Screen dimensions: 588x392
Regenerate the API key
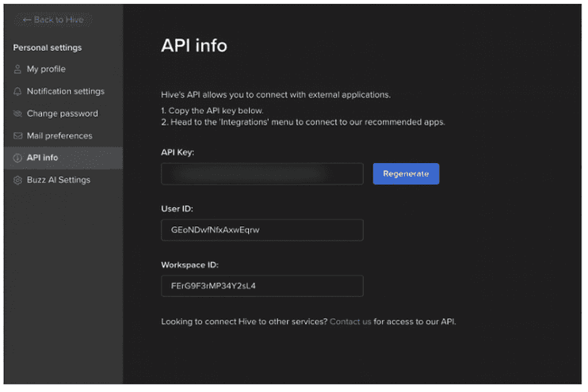[x=406, y=174]
